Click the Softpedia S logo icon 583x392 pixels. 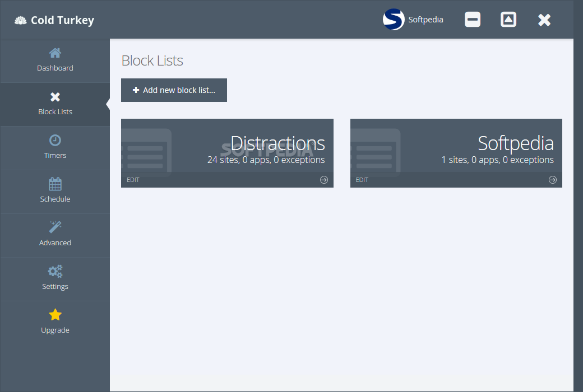[394, 20]
